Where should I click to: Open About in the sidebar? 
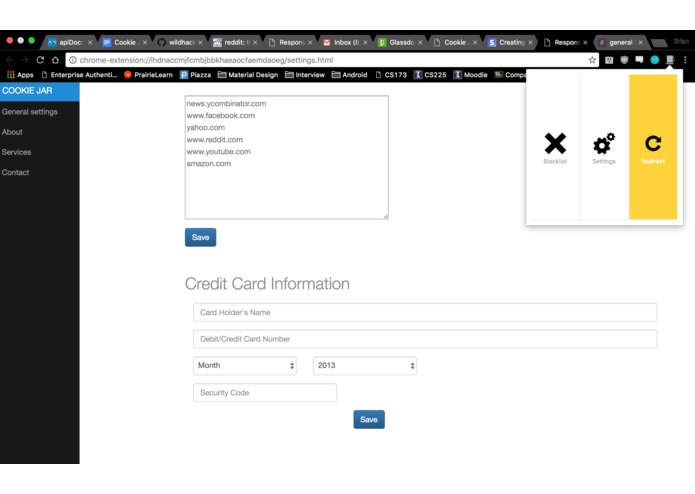click(x=12, y=132)
